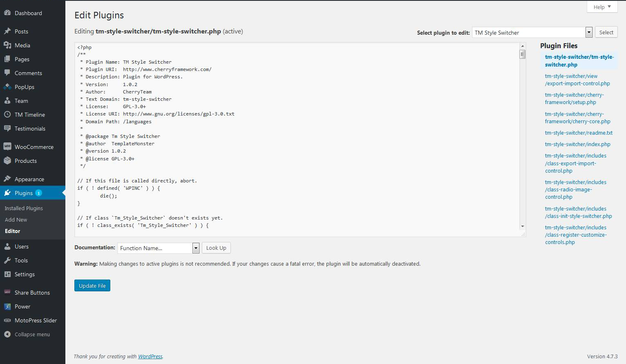Click the Tools wrench icon
Image resolution: width=626 pixels, height=364 pixels.
pyautogui.click(x=7, y=260)
